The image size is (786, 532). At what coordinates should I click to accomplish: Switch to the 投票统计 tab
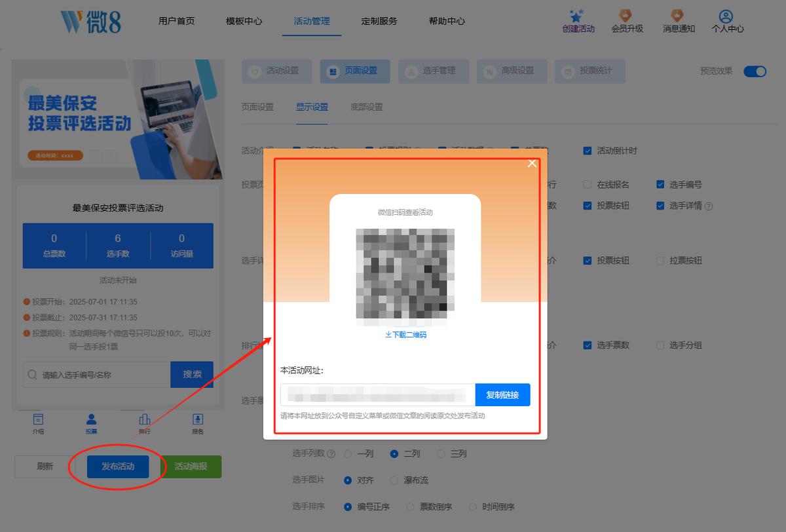[589, 71]
